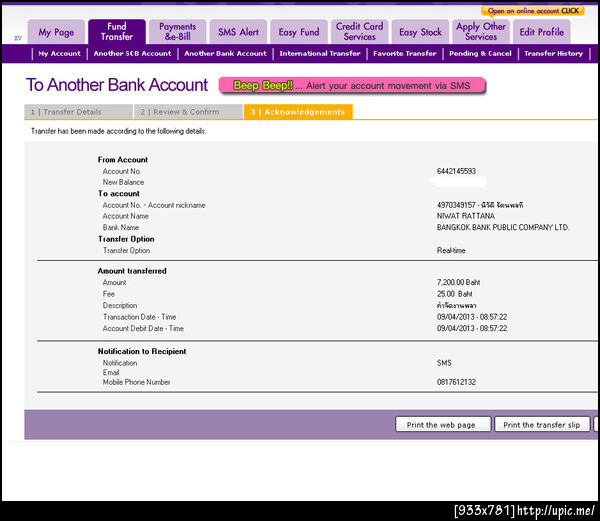The image size is (600, 521).
Task: Open International Transfer submenu
Action: click(320, 54)
